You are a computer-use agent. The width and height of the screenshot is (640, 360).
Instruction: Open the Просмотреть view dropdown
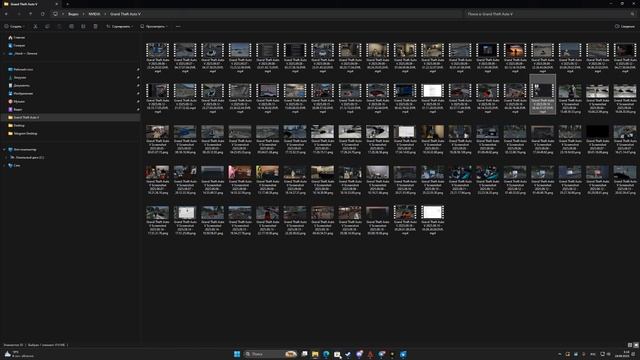pos(154,26)
